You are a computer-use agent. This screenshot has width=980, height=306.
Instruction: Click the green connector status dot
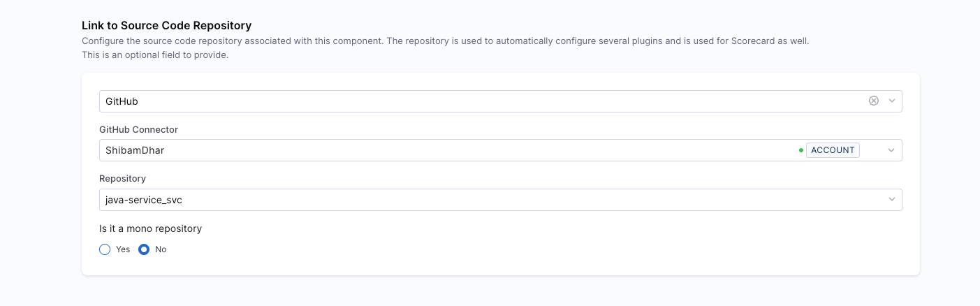[800, 150]
